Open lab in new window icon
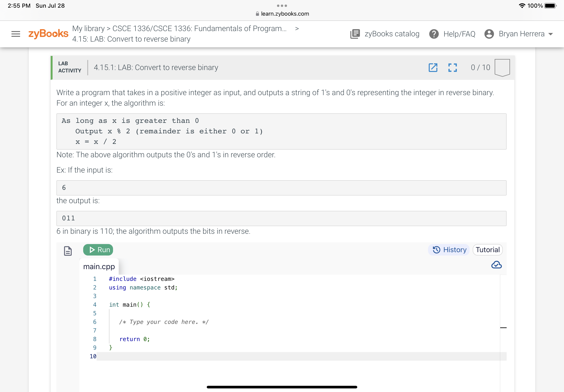 (433, 68)
